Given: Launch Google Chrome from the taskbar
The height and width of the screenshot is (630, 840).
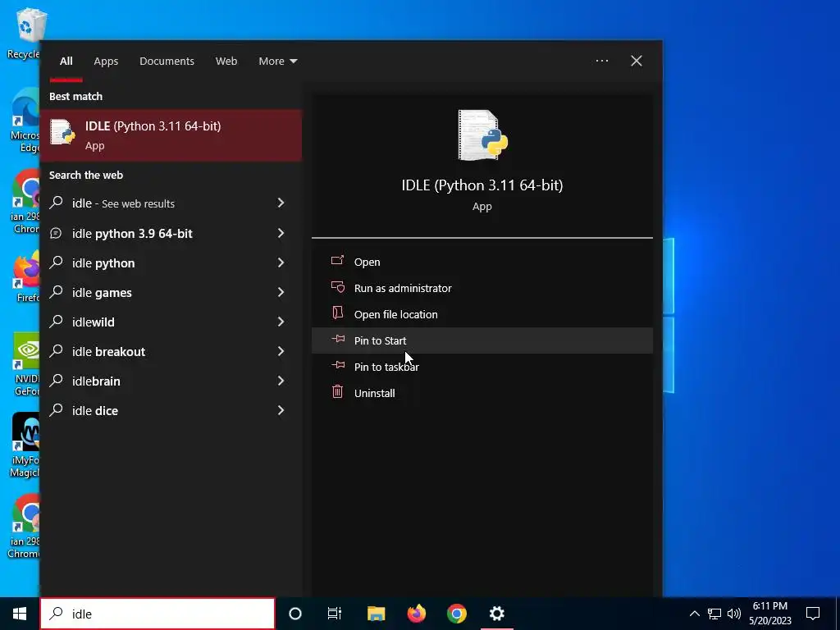Looking at the screenshot, I should click(456, 614).
